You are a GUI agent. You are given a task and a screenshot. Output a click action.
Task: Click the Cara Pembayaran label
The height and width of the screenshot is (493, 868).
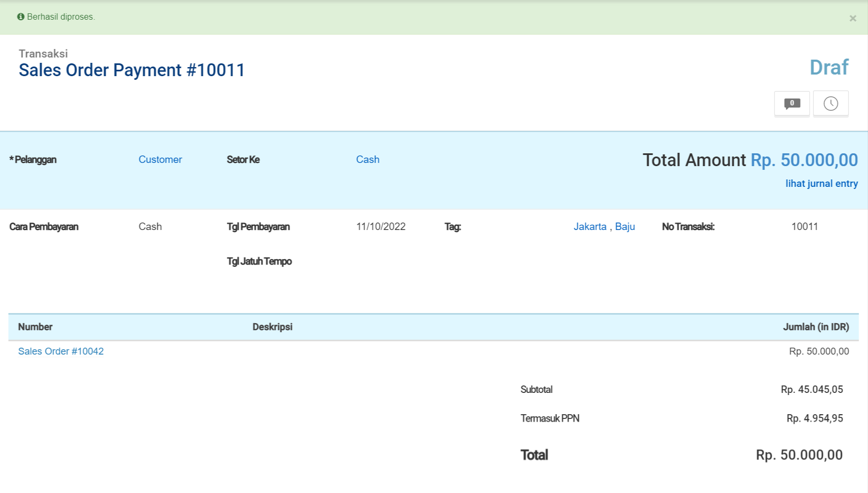(x=44, y=226)
